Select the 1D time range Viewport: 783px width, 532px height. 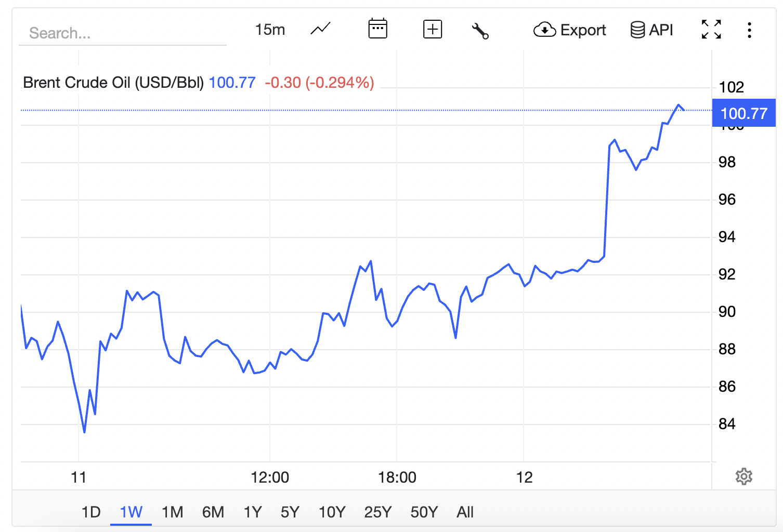point(91,512)
